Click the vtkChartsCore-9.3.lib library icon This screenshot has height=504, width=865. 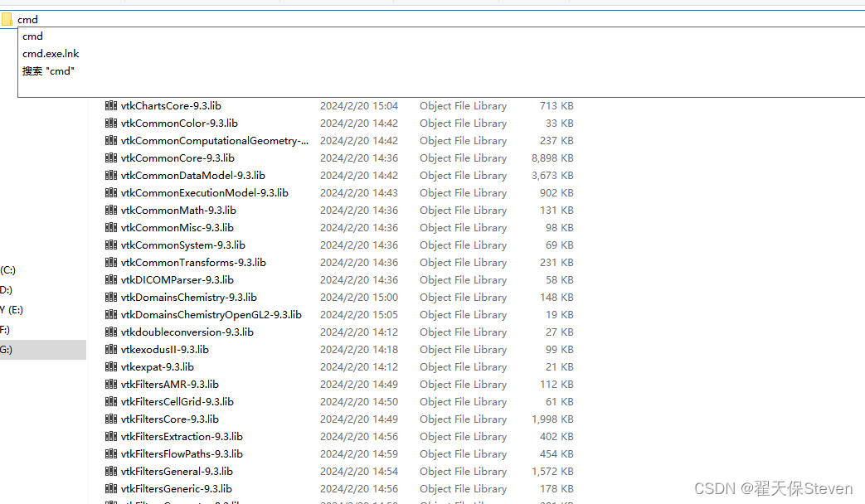111,105
